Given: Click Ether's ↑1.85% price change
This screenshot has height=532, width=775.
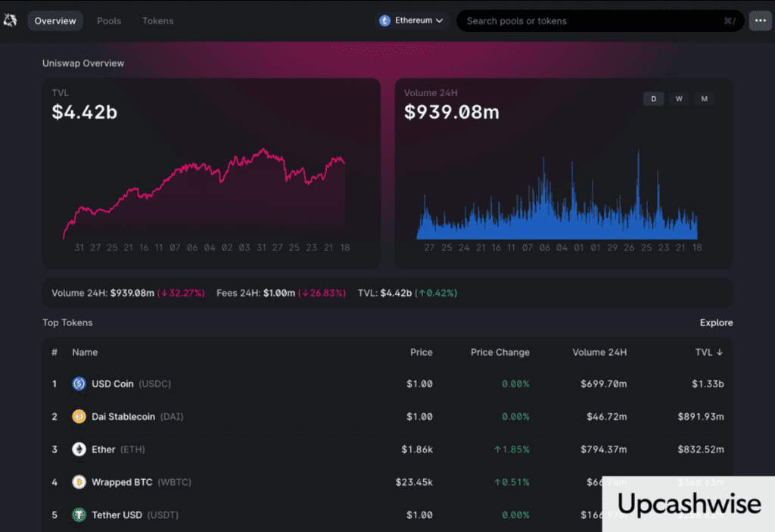Looking at the screenshot, I should 512,450.
